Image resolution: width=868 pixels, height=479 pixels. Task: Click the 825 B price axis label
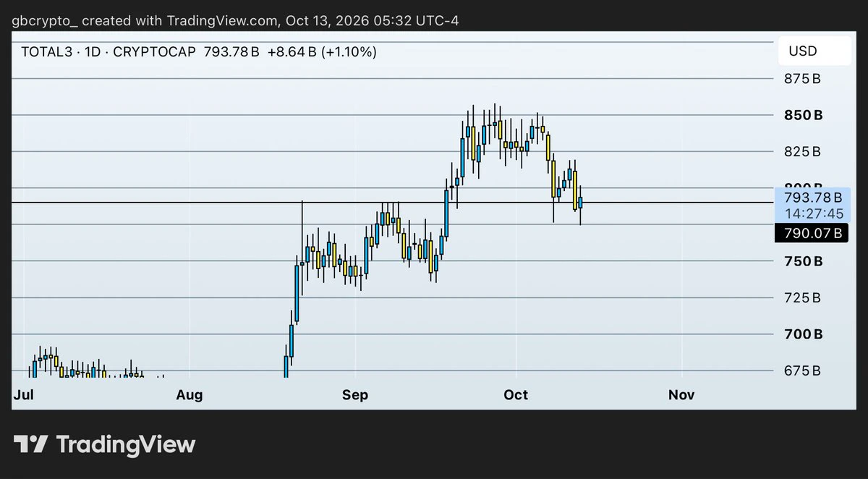click(803, 152)
